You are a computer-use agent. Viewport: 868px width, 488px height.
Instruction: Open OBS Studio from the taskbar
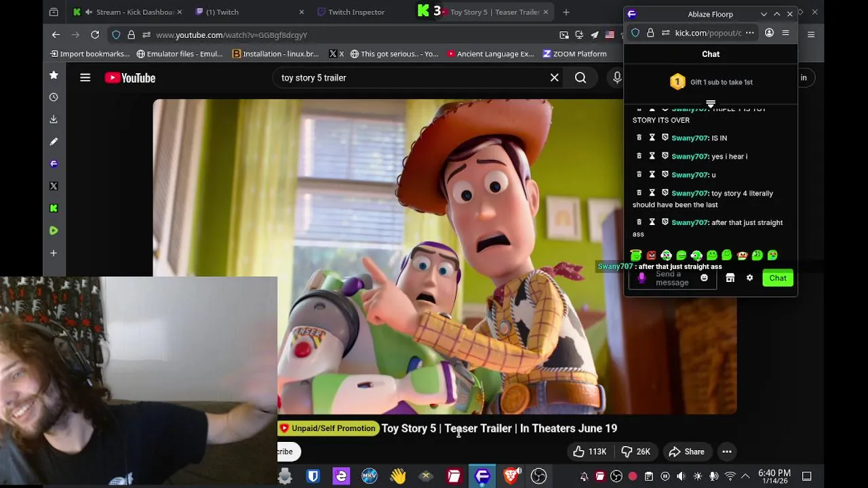(x=538, y=476)
